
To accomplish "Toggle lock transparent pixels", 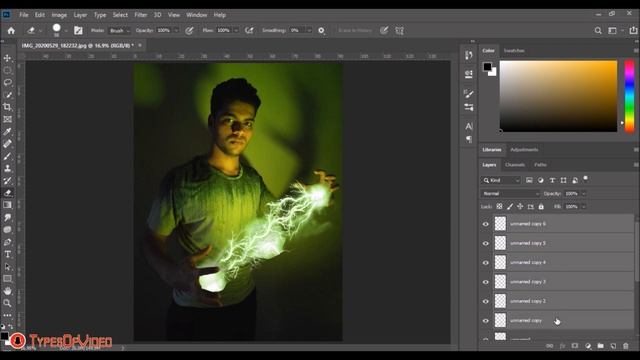I will 499,207.
